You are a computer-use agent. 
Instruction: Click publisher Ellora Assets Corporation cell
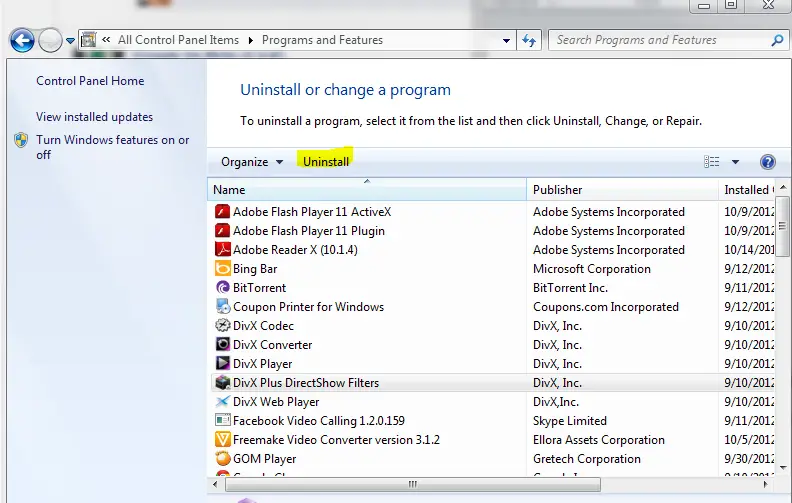pyautogui.click(x=599, y=440)
